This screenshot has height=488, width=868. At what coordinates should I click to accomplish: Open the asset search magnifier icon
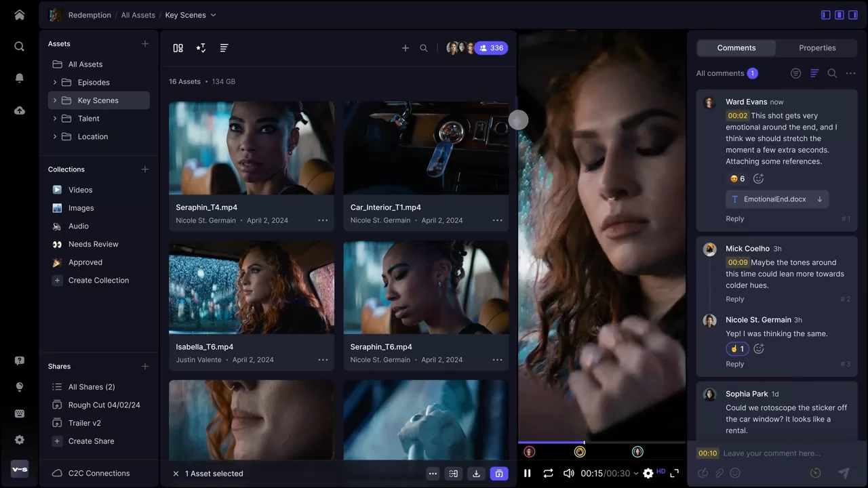424,48
